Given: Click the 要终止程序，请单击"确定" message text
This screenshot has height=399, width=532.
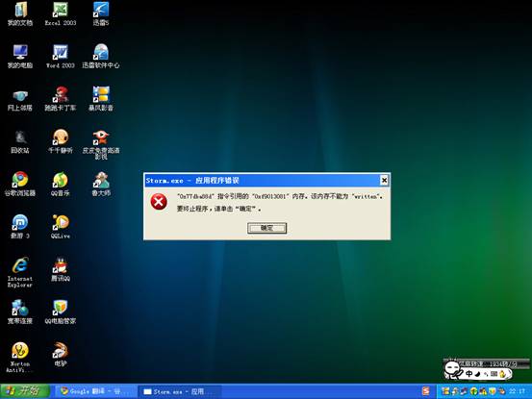Looking at the screenshot, I should click(218, 209).
